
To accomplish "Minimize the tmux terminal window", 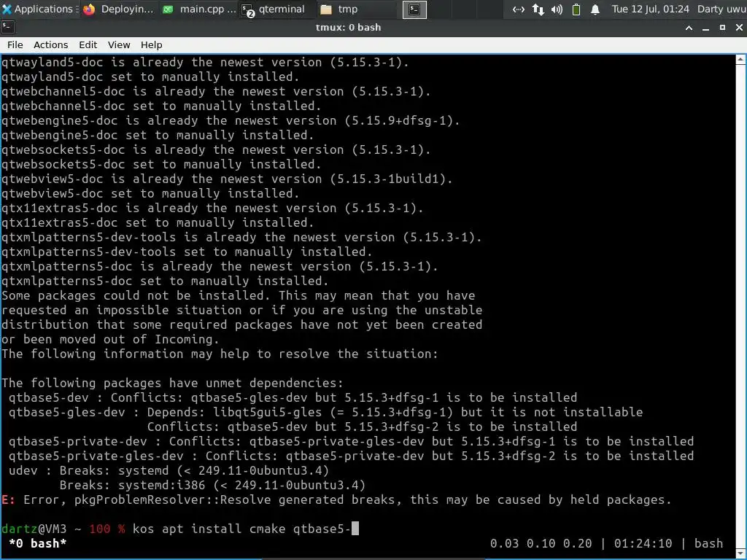I will (x=706, y=28).
